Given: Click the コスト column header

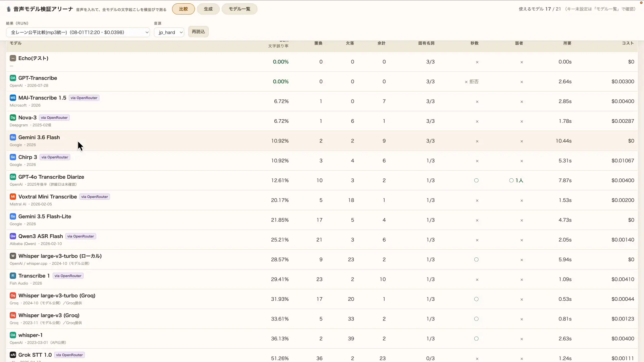Looking at the screenshot, I should (628, 43).
